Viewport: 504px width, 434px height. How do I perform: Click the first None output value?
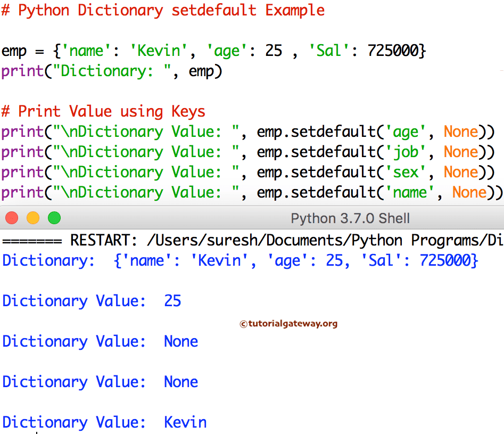tap(181, 341)
